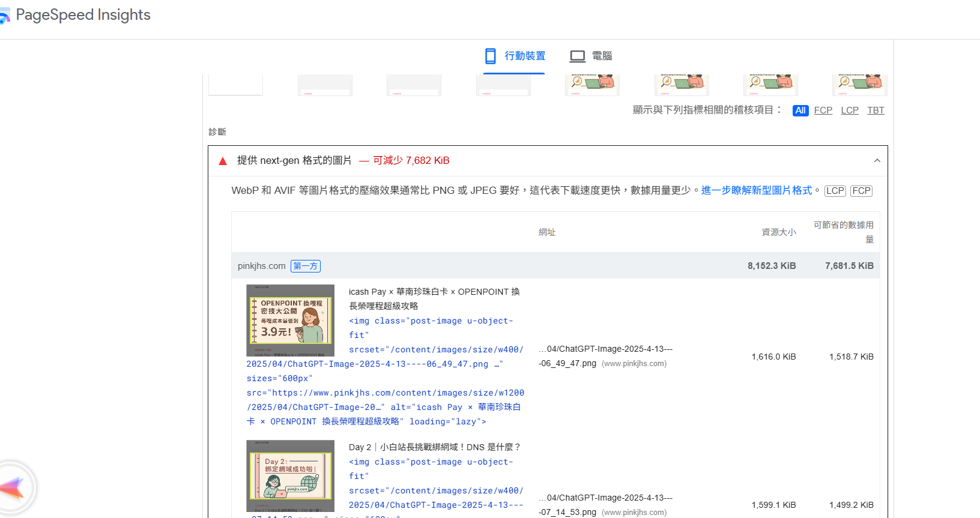
Task: Click the FCP tag in audit description
Action: [x=861, y=191]
